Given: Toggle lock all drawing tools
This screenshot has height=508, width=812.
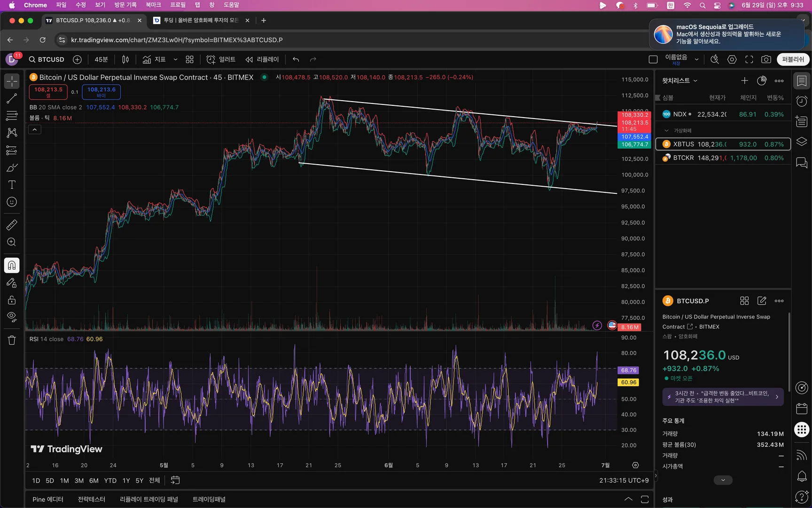Looking at the screenshot, I should (x=12, y=300).
